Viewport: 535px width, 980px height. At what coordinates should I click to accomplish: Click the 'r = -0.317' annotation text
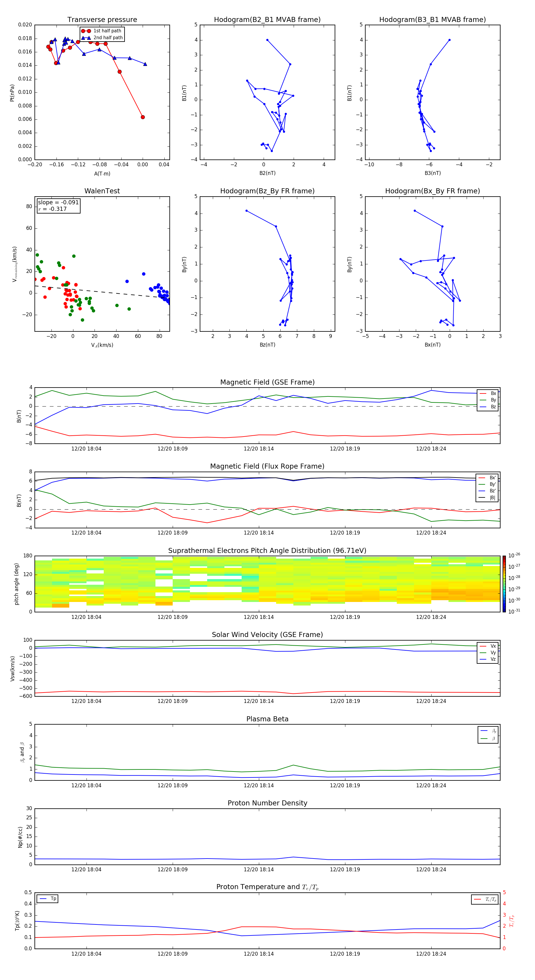[53, 209]
